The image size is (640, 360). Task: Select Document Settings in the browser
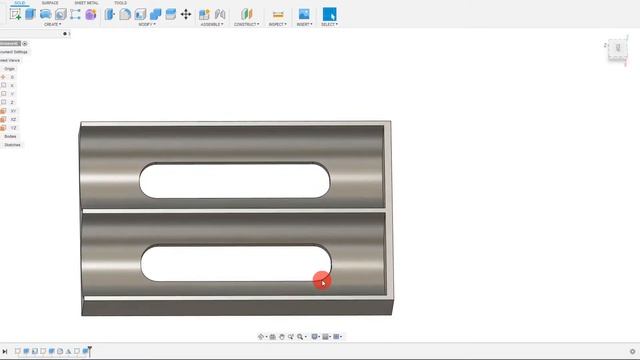14,52
